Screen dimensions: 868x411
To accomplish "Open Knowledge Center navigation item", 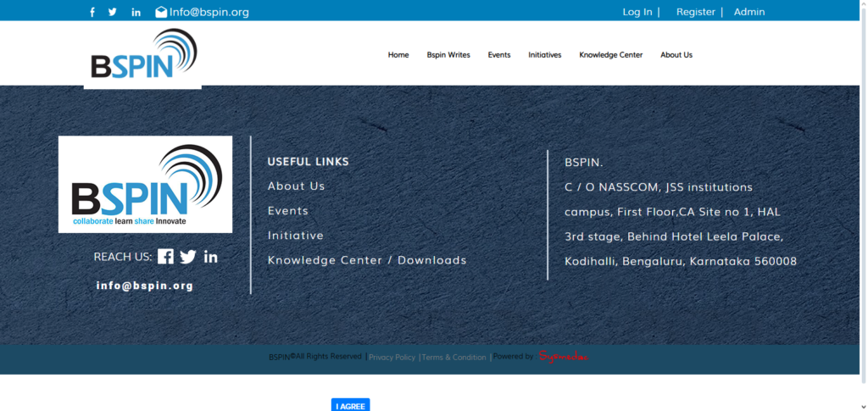I will click(x=611, y=55).
